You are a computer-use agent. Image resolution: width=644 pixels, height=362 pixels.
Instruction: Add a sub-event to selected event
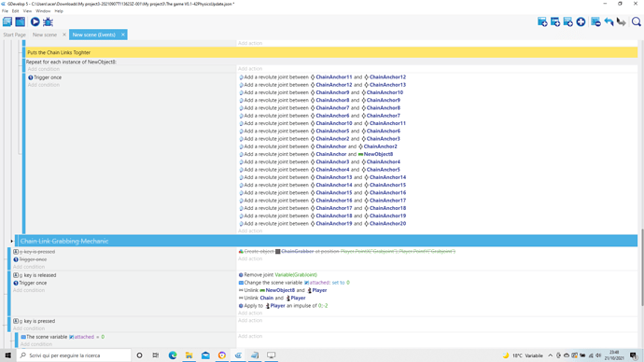tap(555, 21)
